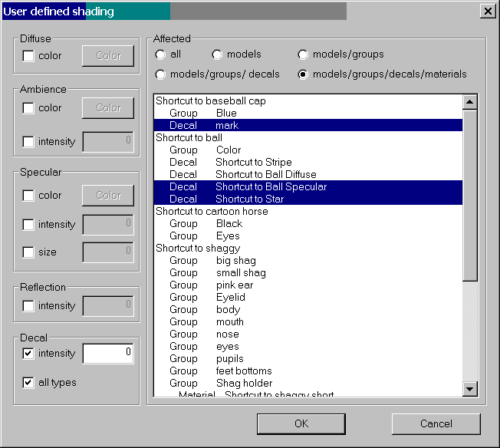Select Decal 'Shortcut to Stripe' row
The image size is (500, 448).
(308, 162)
